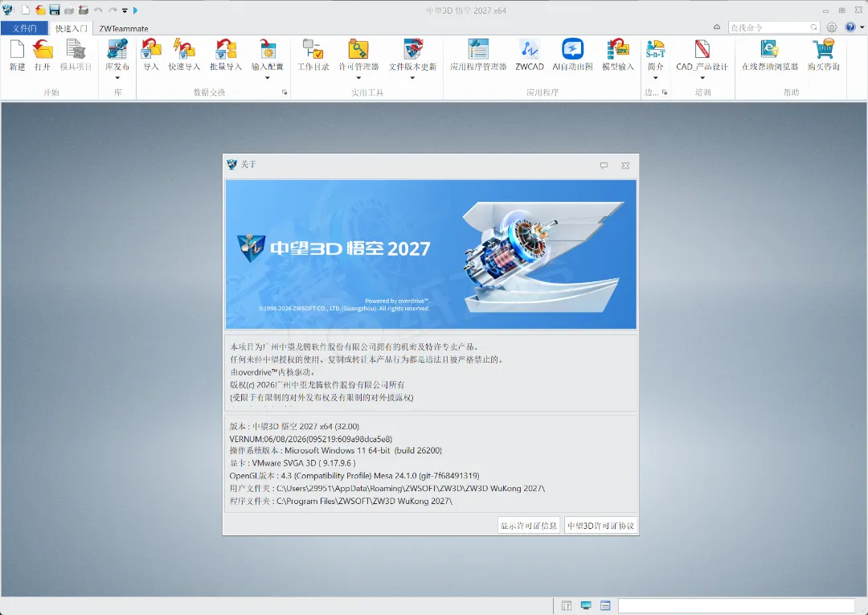Click the Save floppy-disk icon in quick access toolbar
The width and height of the screenshot is (868, 615).
(x=55, y=10)
